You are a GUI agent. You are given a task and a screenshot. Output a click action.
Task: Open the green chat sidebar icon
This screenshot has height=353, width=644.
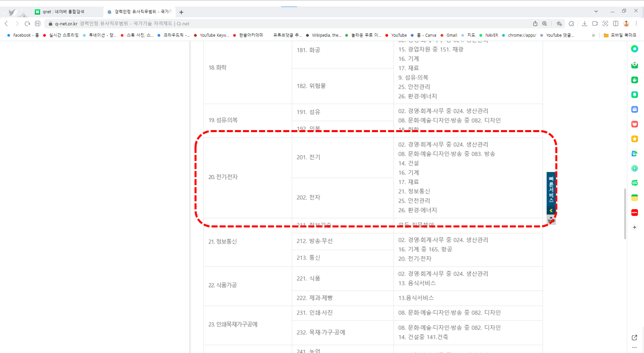coord(634,183)
